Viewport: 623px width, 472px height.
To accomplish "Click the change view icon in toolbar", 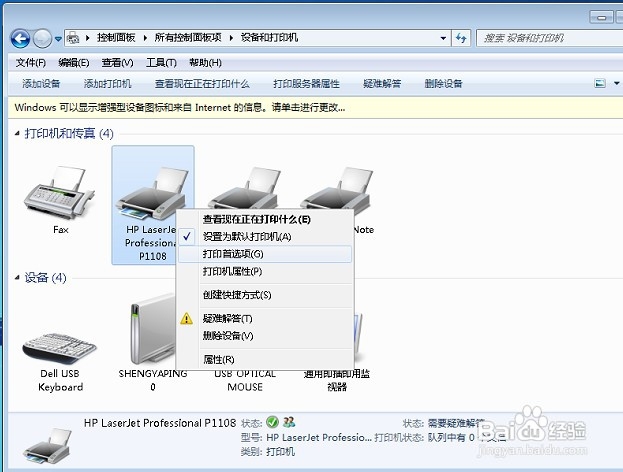I will point(600,83).
